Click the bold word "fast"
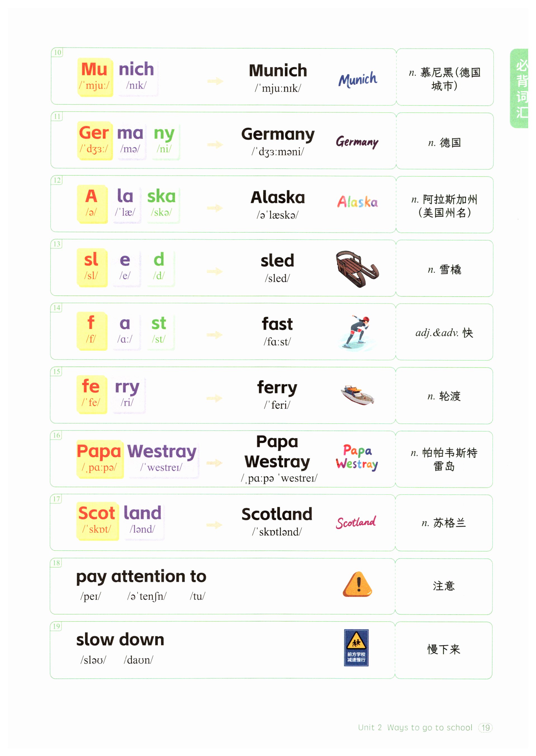Screen dimensions: 536x756 point(277,324)
